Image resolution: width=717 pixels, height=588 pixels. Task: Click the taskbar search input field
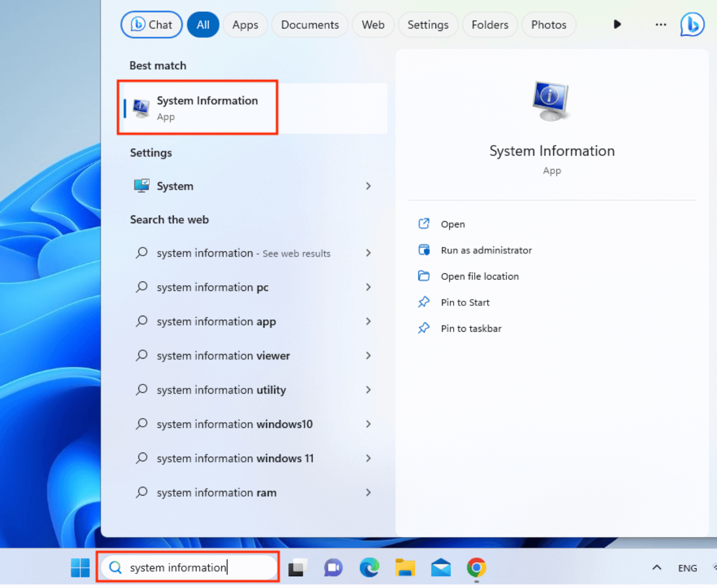189,567
